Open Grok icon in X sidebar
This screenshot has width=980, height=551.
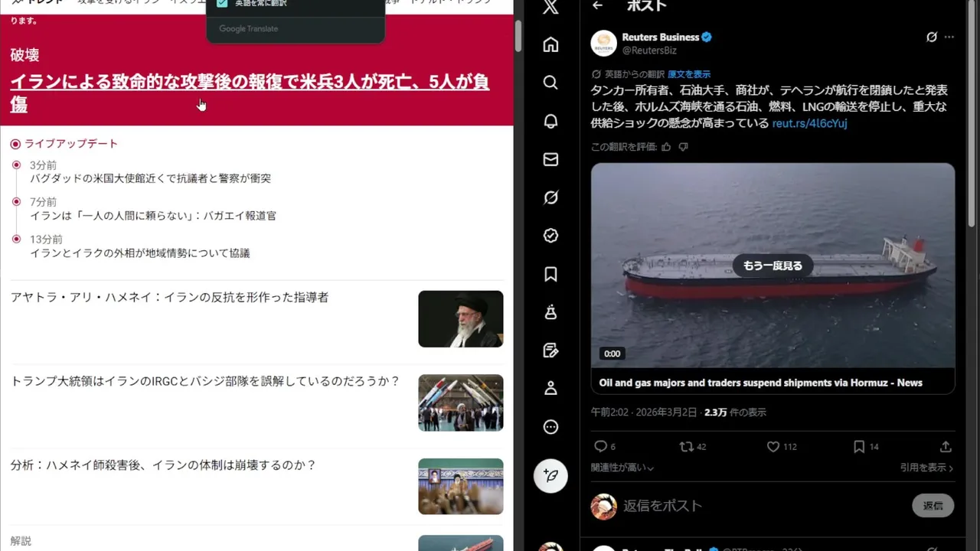click(550, 197)
